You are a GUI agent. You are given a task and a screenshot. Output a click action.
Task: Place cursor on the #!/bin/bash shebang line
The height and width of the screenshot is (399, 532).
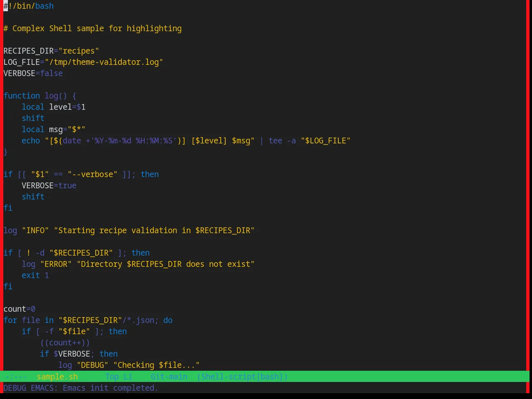29,6
